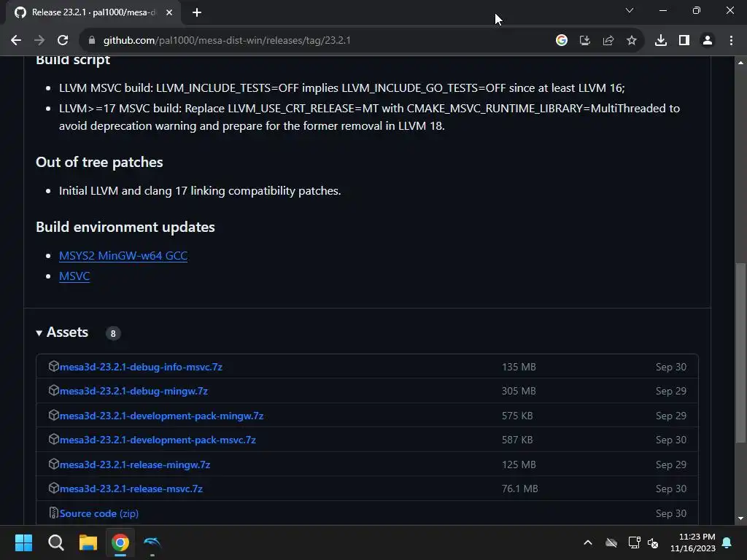Viewport: 747px width, 560px height.
Task: Click the muted volume tray icon
Action: point(653,542)
